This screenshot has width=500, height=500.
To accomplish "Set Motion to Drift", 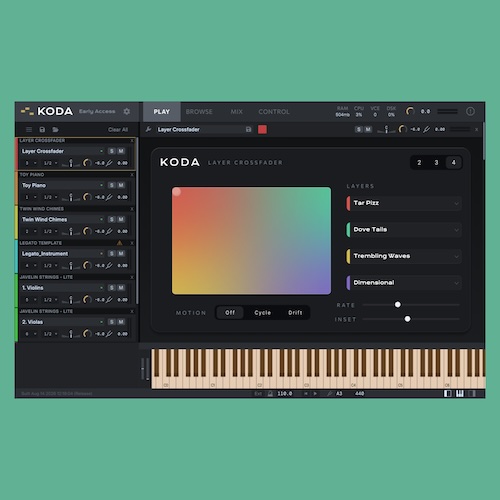I will coord(295,313).
